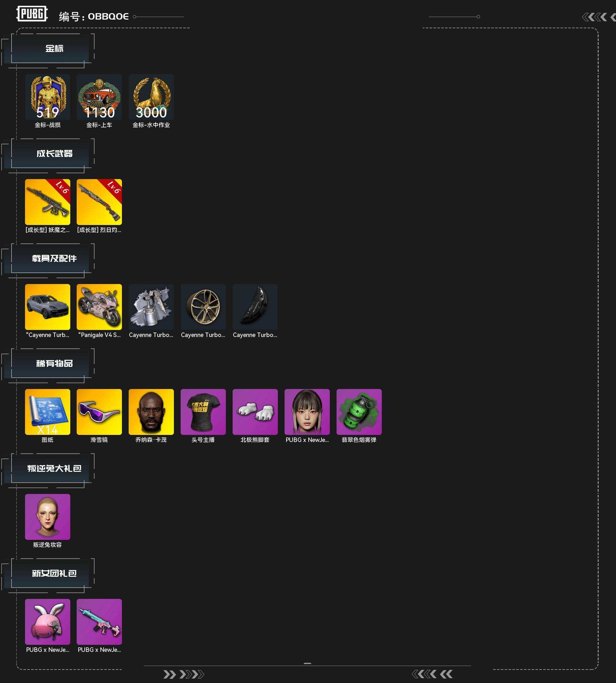The image size is (616, 683).
Task: Select the 滑雪镜 purple goggles
Action: point(99,412)
